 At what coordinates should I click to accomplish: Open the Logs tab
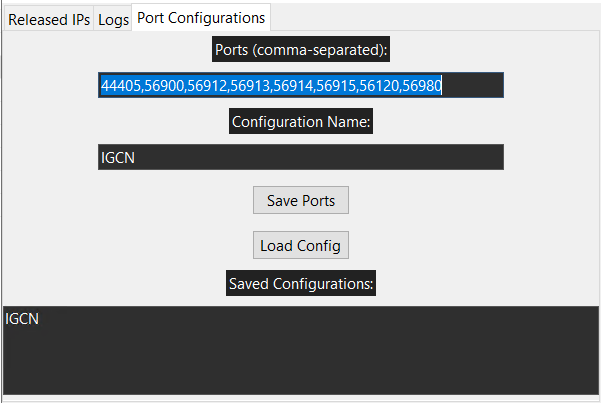tap(113, 19)
